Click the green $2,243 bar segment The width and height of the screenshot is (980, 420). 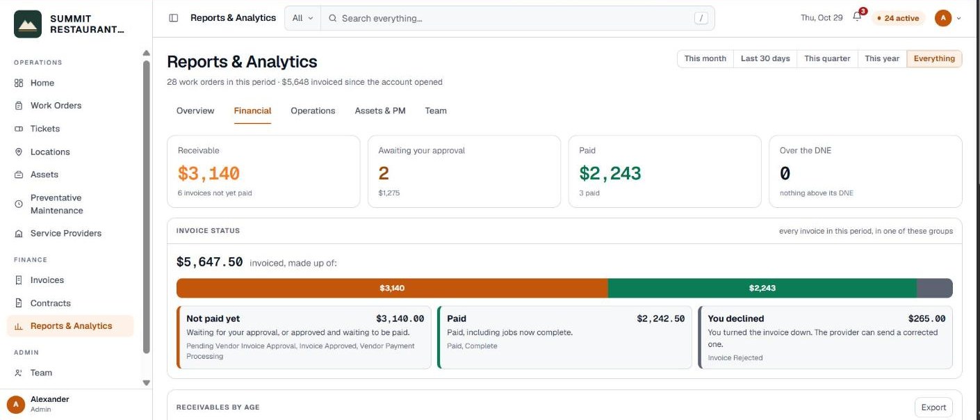point(762,288)
